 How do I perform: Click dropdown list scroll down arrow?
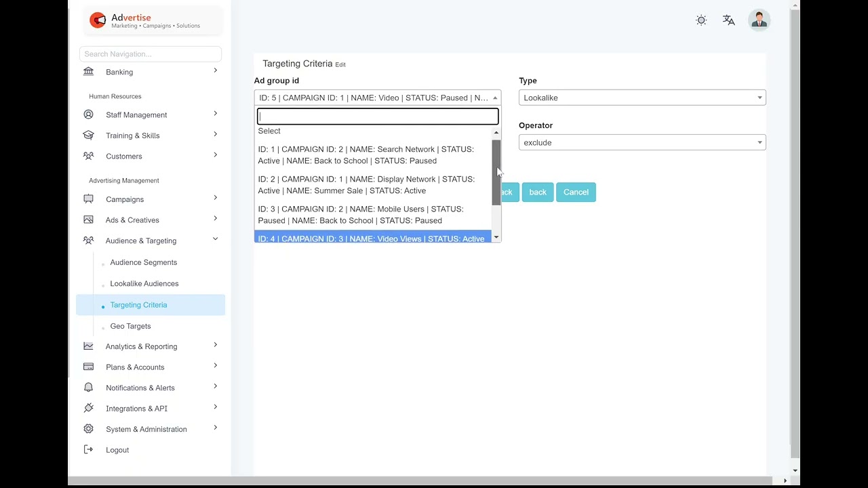[496, 237]
